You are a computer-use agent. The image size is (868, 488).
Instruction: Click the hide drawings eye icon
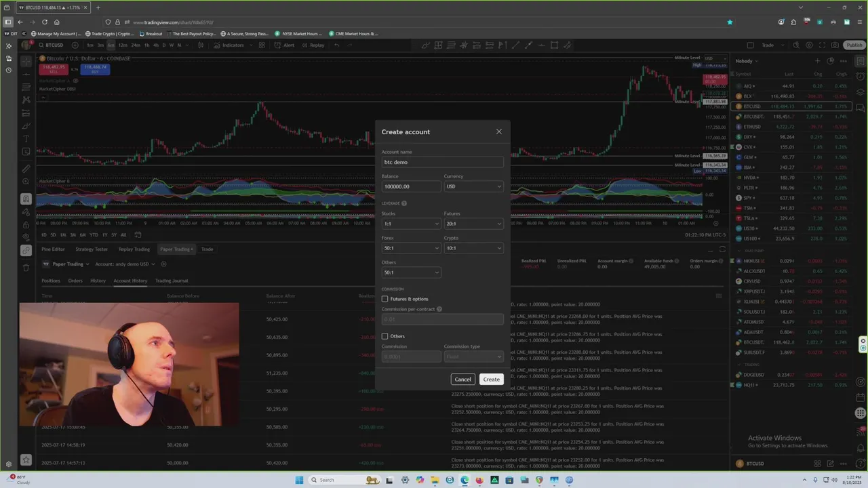[x=26, y=237]
